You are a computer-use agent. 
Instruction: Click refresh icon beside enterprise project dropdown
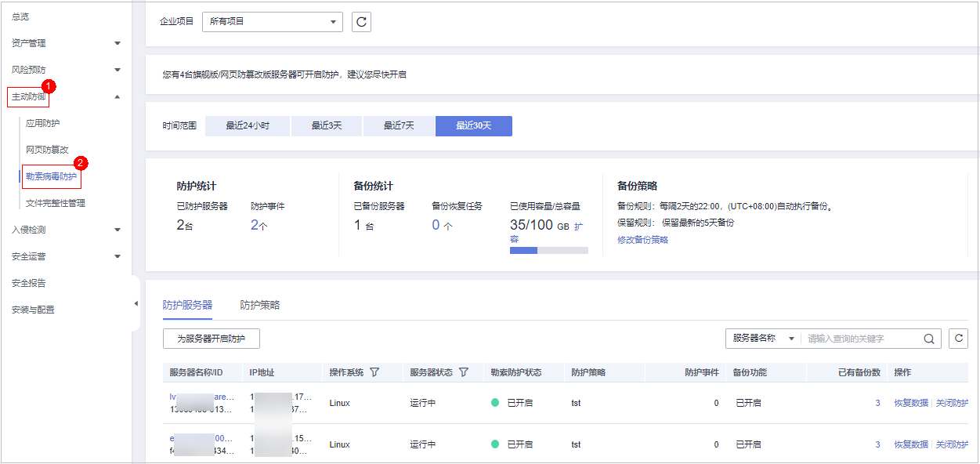[x=361, y=22]
